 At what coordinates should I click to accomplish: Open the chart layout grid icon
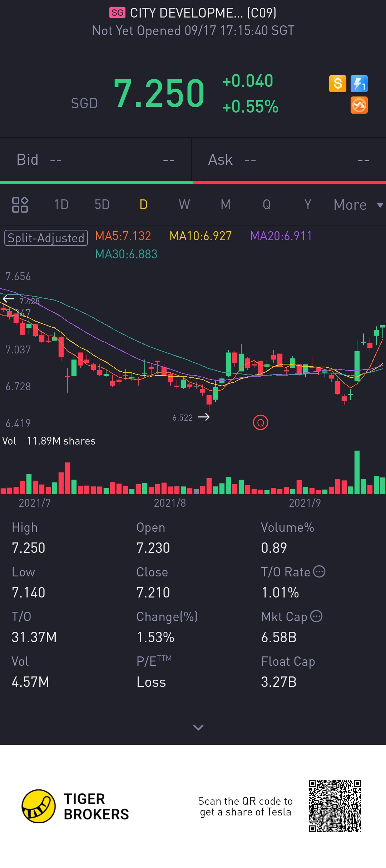pos(20,205)
